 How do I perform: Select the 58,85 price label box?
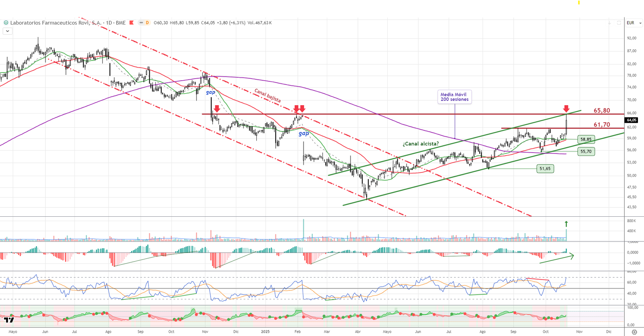[586, 139]
